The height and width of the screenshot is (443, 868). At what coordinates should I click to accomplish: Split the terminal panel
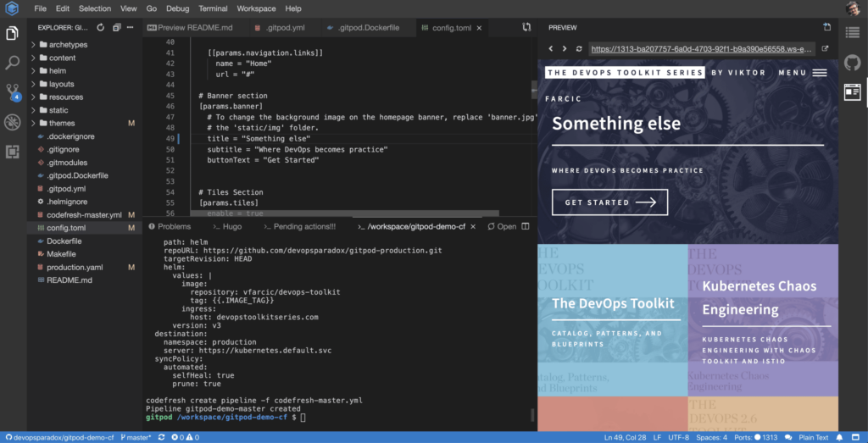click(526, 226)
